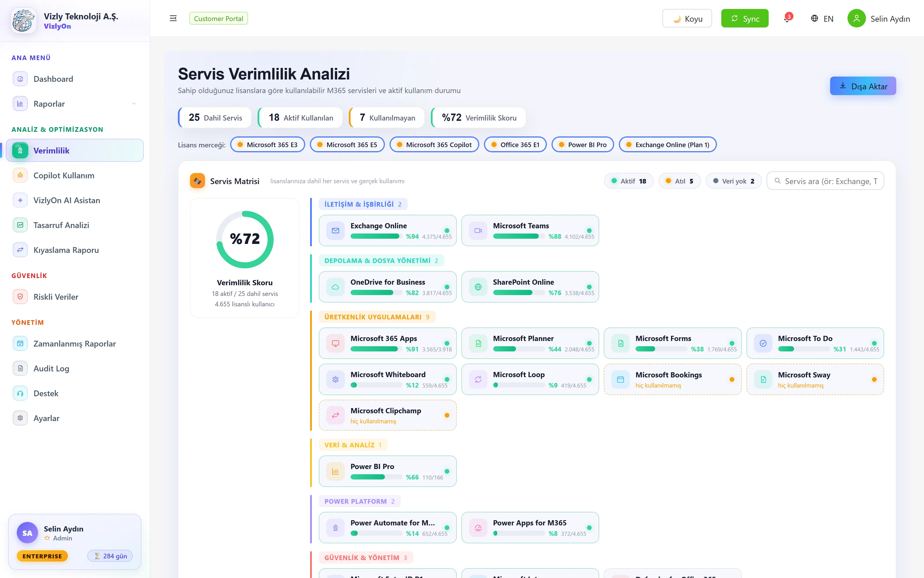924x578 pixels.
Task: Click the Power Apps for M365 icon
Action: [478, 527]
